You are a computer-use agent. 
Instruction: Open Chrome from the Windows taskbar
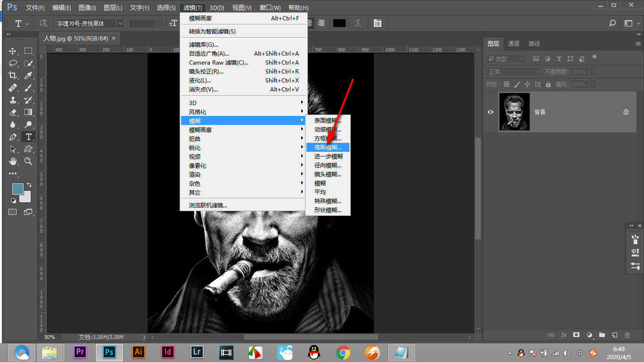[343, 352]
